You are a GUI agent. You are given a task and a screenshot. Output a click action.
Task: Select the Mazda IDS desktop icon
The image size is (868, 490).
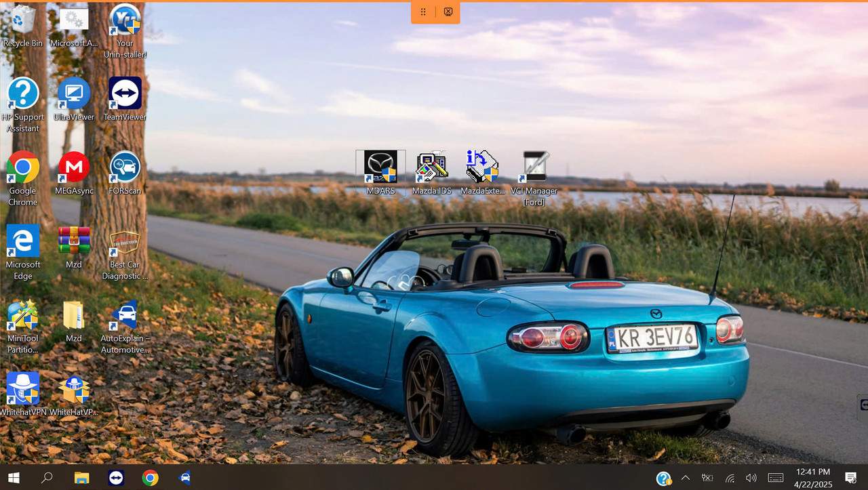(432, 173)
